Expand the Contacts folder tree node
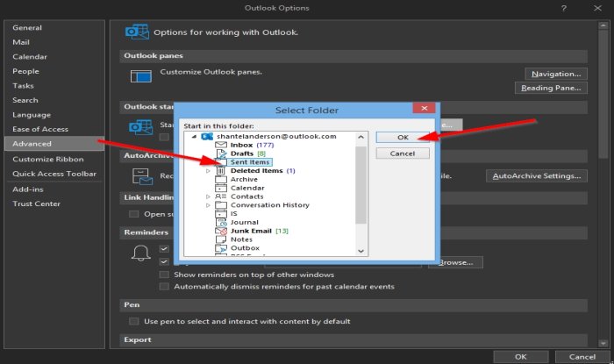 tap(208, 196)
